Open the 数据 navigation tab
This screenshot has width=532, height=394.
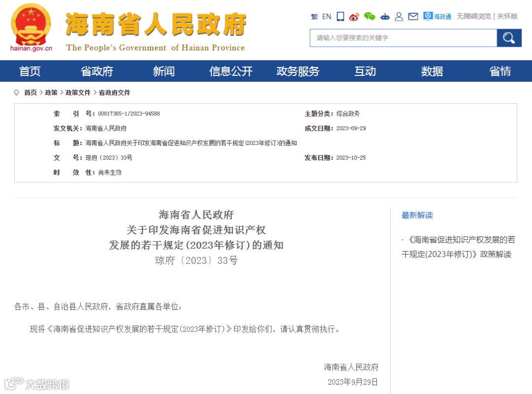[432, 71]
